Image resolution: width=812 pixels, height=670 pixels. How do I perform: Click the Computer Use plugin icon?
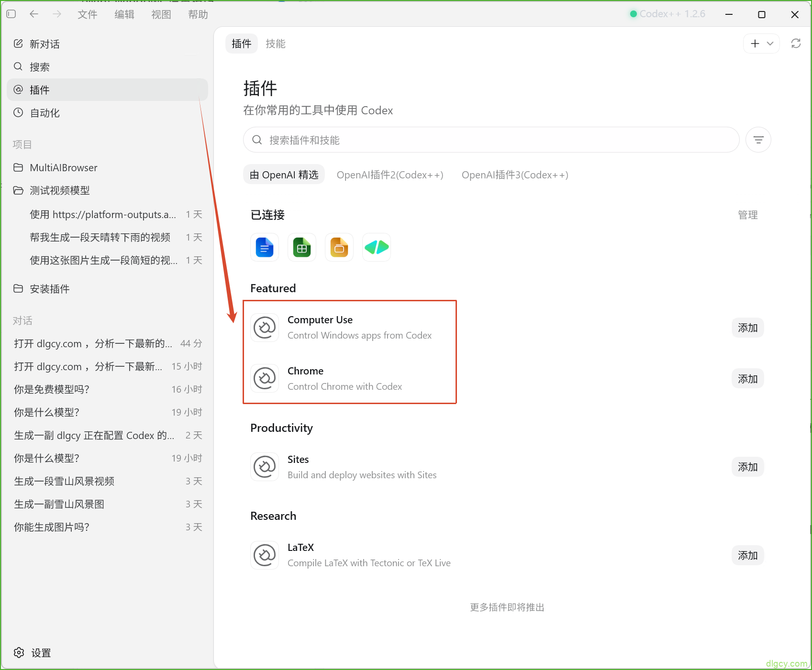click(x=265, y=328)
